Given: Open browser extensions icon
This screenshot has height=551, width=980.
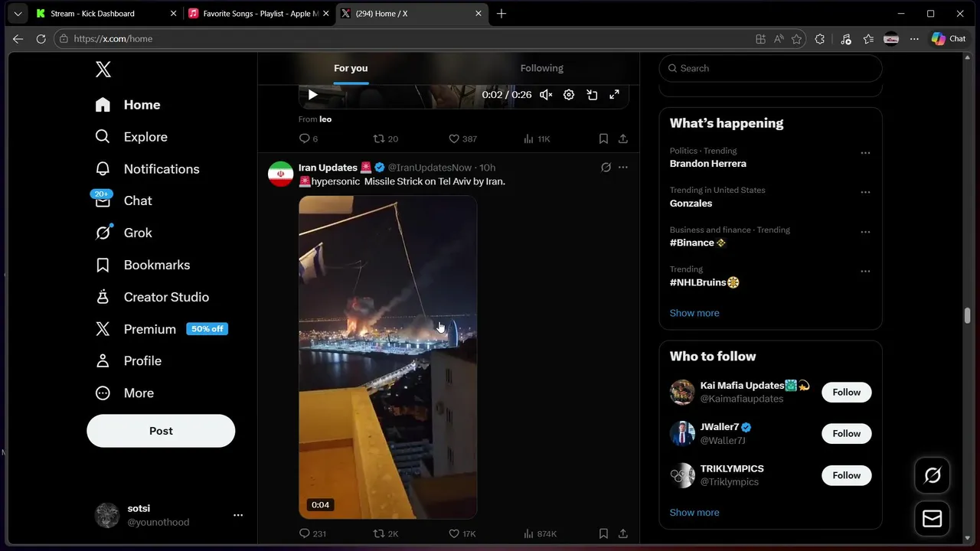Looking at the screenshot, I should 820,39.
